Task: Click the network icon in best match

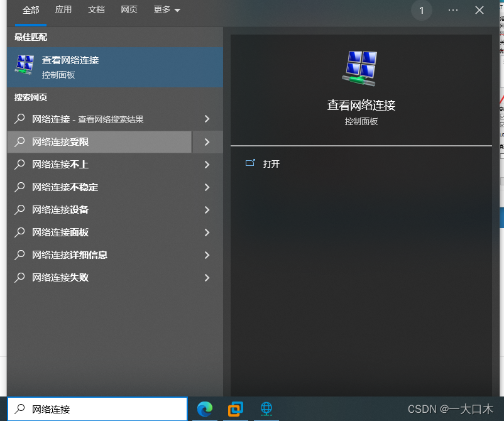Action: point(24,65)
